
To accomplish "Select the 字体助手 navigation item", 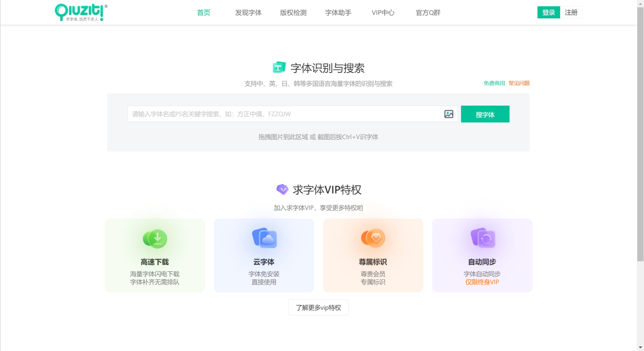I will coord(338,12).
